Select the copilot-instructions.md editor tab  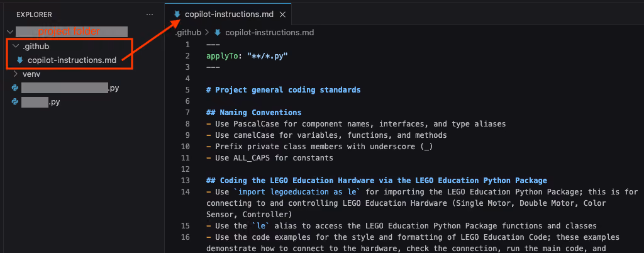pos(228,14)
